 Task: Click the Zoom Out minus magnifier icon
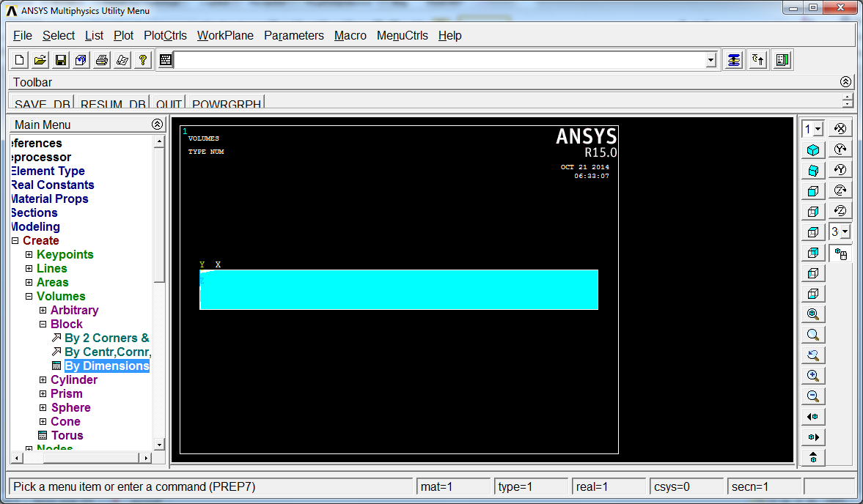(813, 396)
